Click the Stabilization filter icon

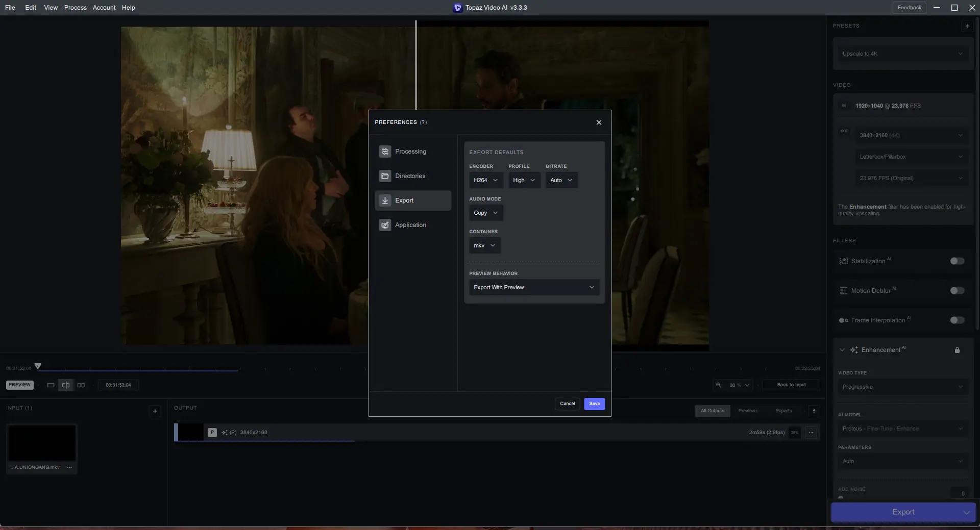click(843, 261)
